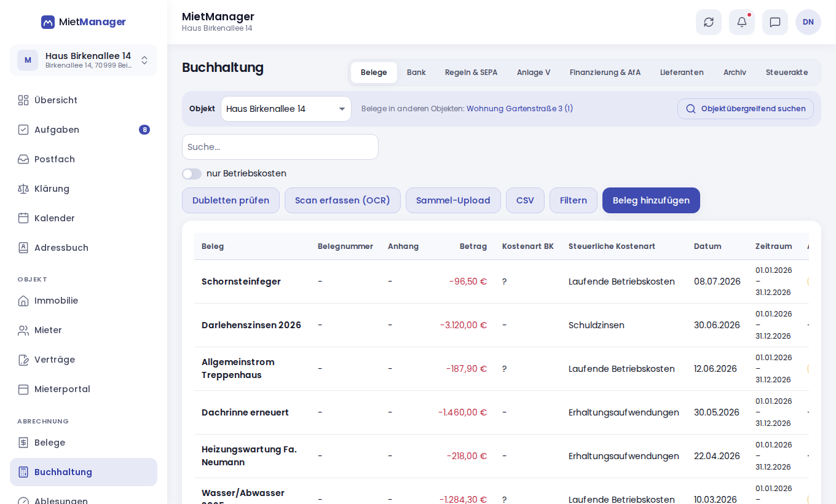Image resolution: width=836 pixels, height=504 pixels.
Task: Sort by the Betrag column header
Action: click(473, 246)
